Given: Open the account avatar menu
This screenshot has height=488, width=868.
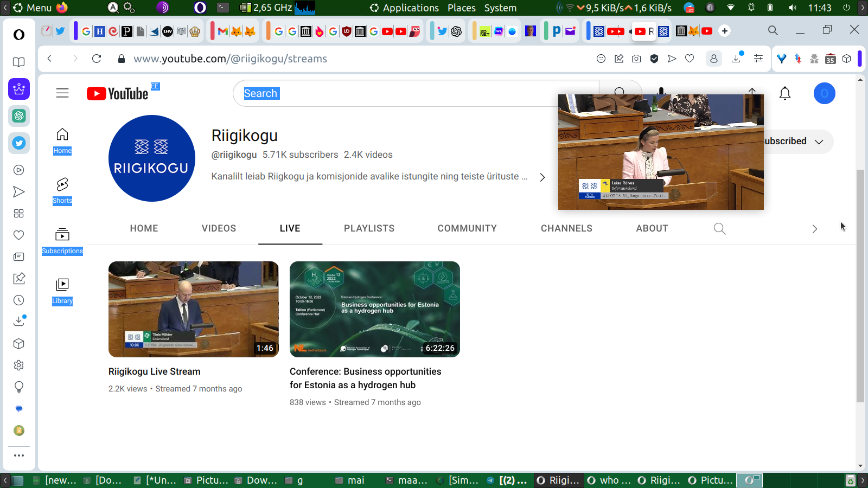Looking at the screenshot, I should point(824,94).
